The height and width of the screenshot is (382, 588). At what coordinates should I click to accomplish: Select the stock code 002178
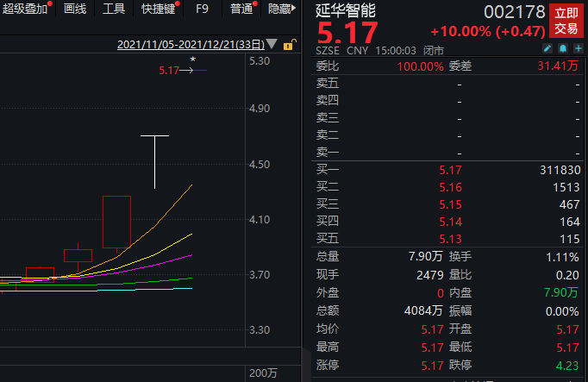pyautogui.click(x=514, y=12)
